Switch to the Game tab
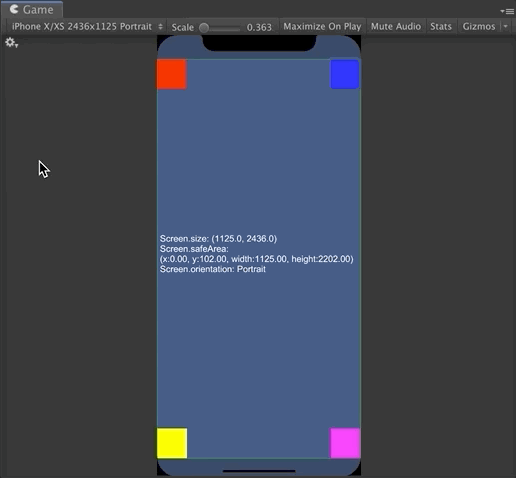This screenshot has height=478, width=516. (32, 10)
